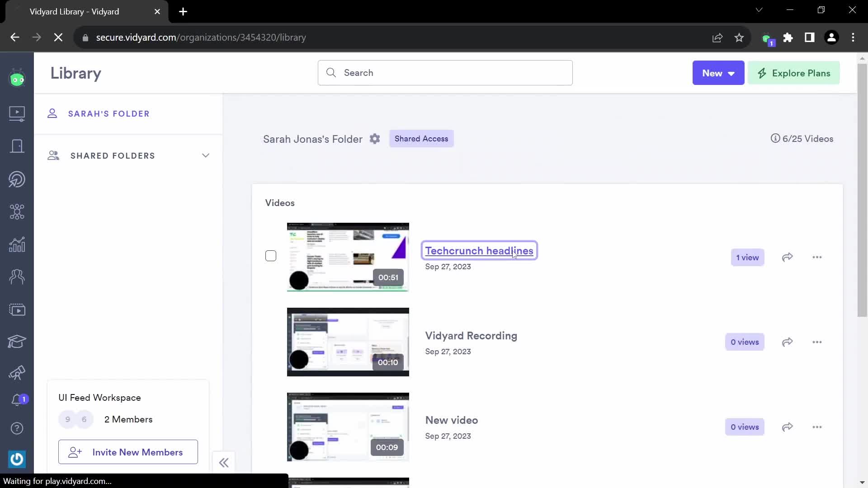This screenshot has height=488, width=868.
Task: Click the 1 view badge
Action: point(748,258)
